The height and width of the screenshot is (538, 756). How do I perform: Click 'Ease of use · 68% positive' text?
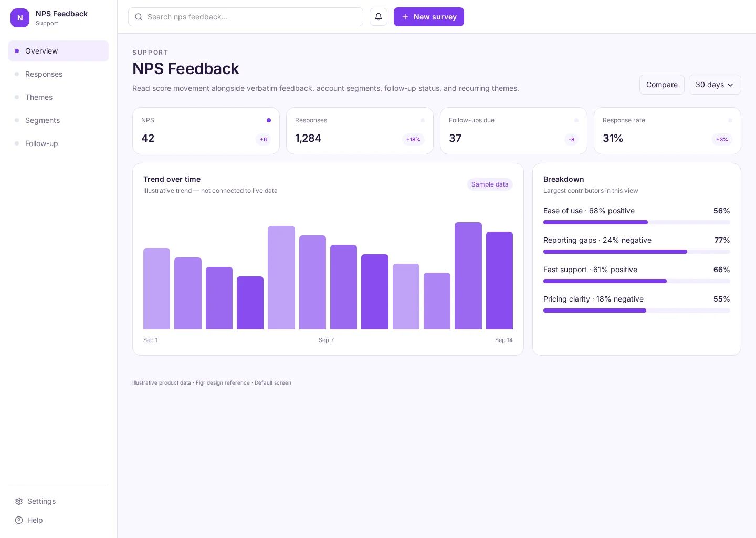coord(589,211)
